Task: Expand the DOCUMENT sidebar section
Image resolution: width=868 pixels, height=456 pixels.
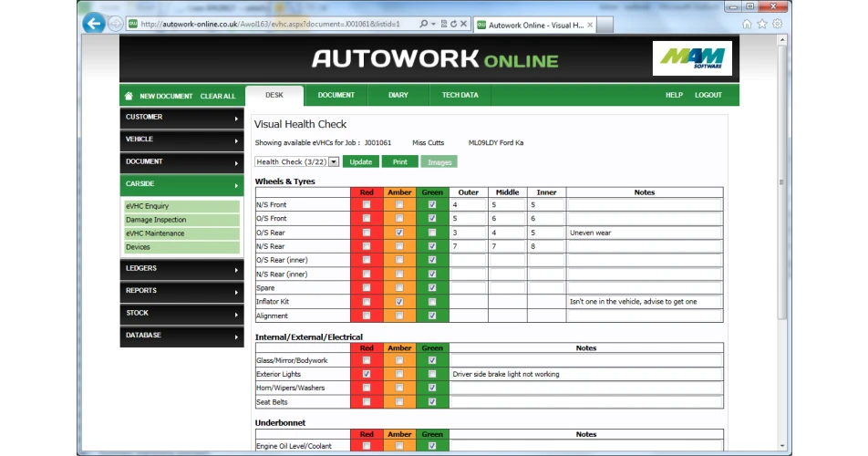Action: point(181,162)
